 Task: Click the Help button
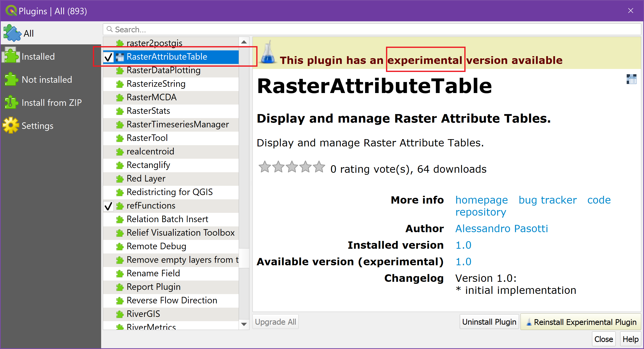pyautogui.click(x=630, y=339)
